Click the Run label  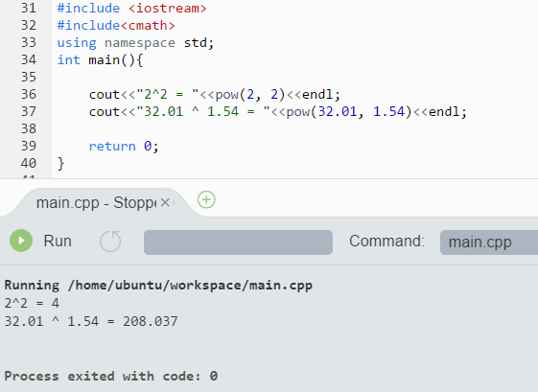click(x=58, y=242)
